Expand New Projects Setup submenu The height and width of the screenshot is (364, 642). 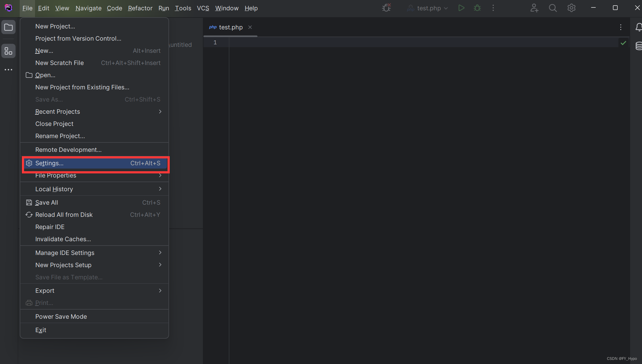click(94, 265)
